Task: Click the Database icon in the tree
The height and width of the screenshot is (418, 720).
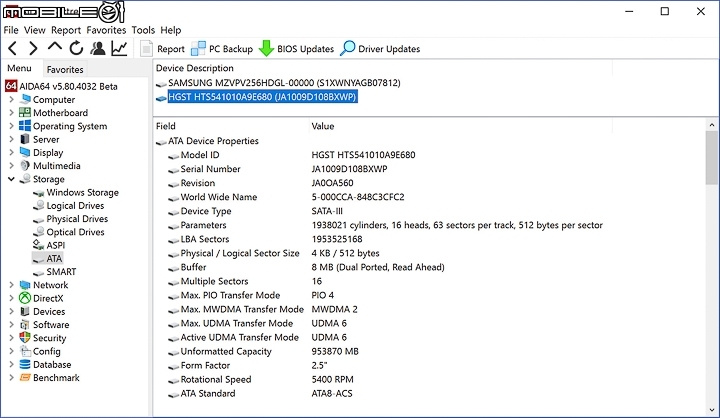Action: [25, 364]
